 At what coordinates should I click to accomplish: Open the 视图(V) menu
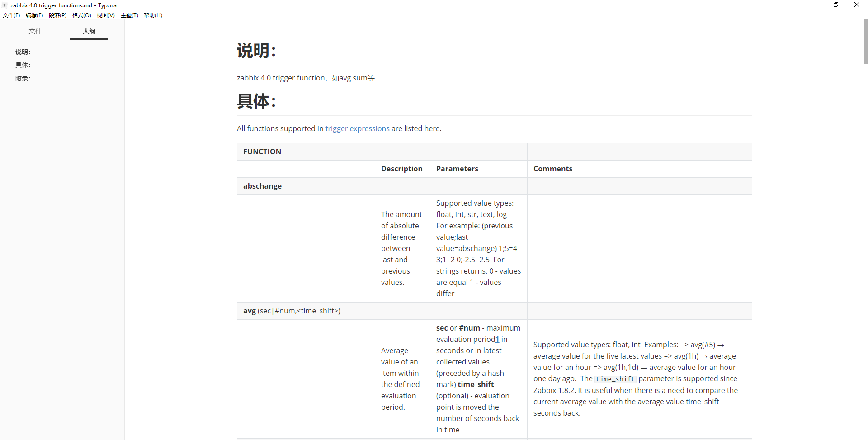pyautogui.click(x=105, y=15)
